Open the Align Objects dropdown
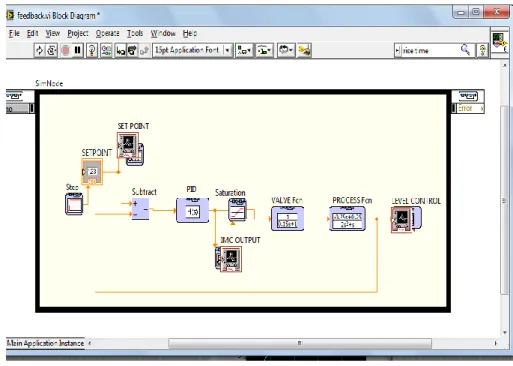Image resolution: width=513 pixels, height=366 pixels. point(244,50)
